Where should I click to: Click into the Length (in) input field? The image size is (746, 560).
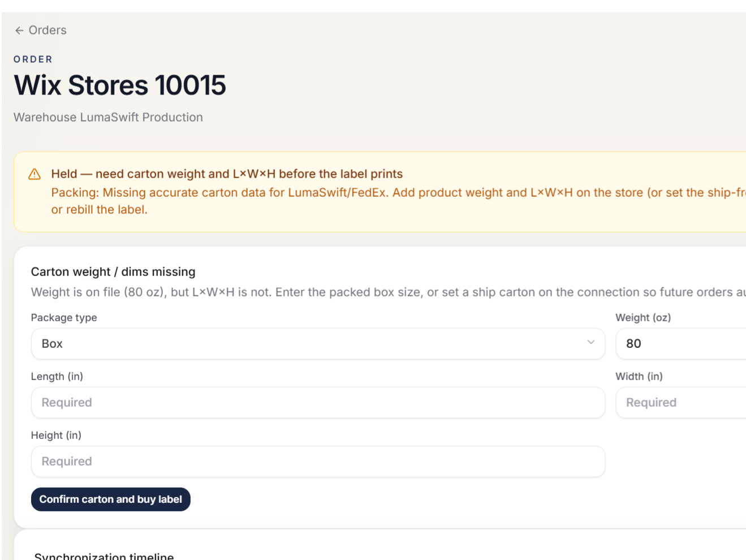[x=318, y=403]
